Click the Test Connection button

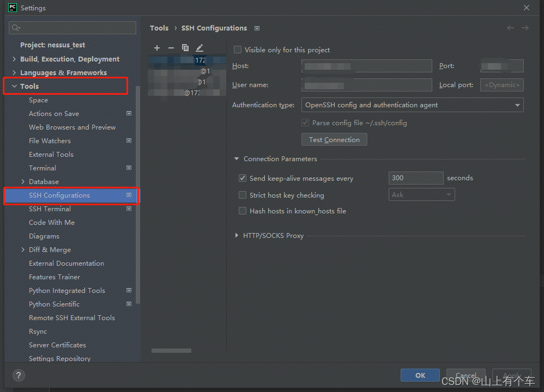point(334,140)
